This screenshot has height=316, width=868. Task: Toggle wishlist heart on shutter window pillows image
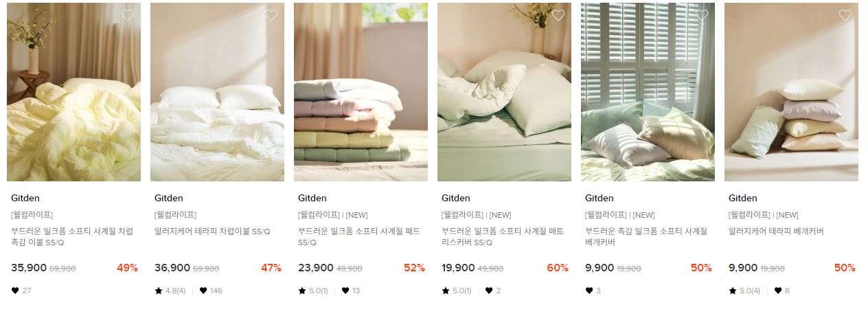[702, 15]
